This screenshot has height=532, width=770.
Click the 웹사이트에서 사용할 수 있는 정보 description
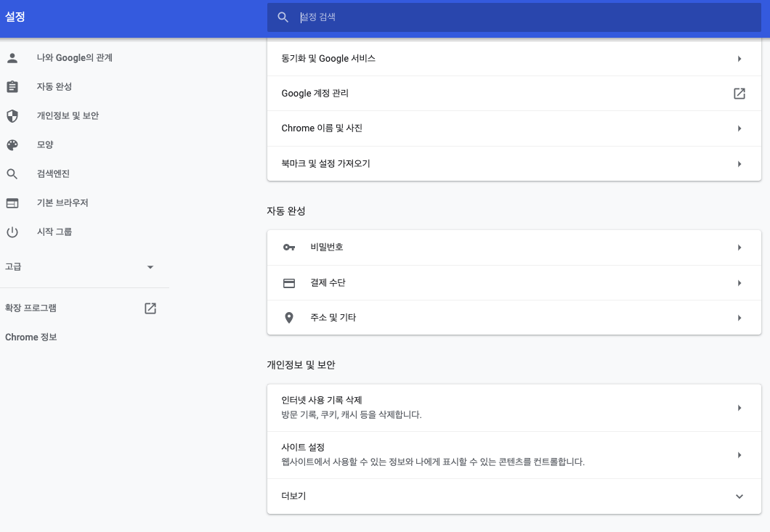tap(433, 462)
